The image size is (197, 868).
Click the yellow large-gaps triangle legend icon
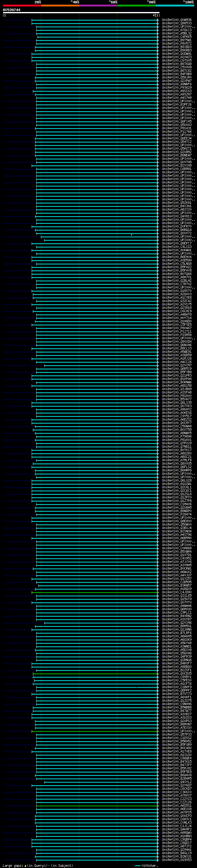(25, 865)
